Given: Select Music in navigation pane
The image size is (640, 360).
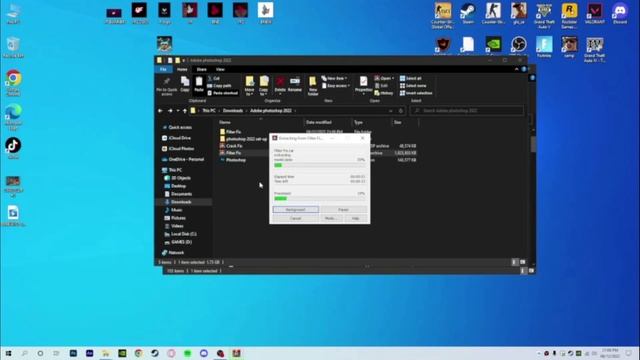Looking at the screenshot, I should (x=173, y=210).
